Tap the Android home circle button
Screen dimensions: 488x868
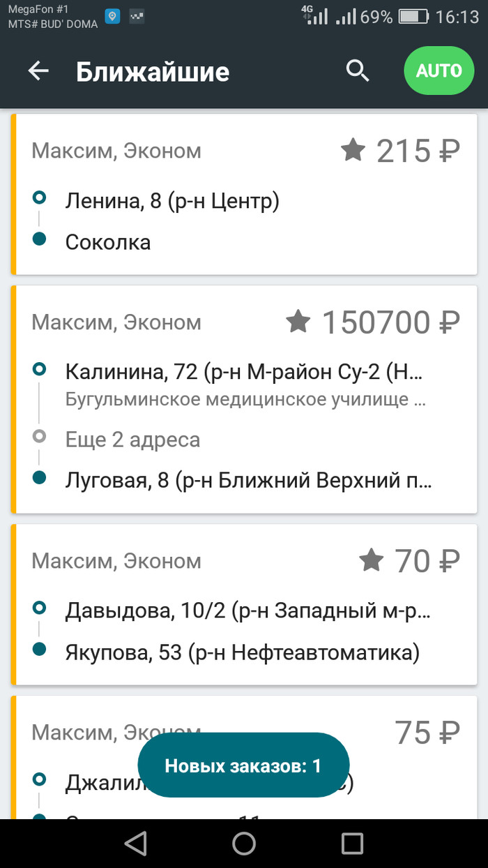tap(244, 843)
